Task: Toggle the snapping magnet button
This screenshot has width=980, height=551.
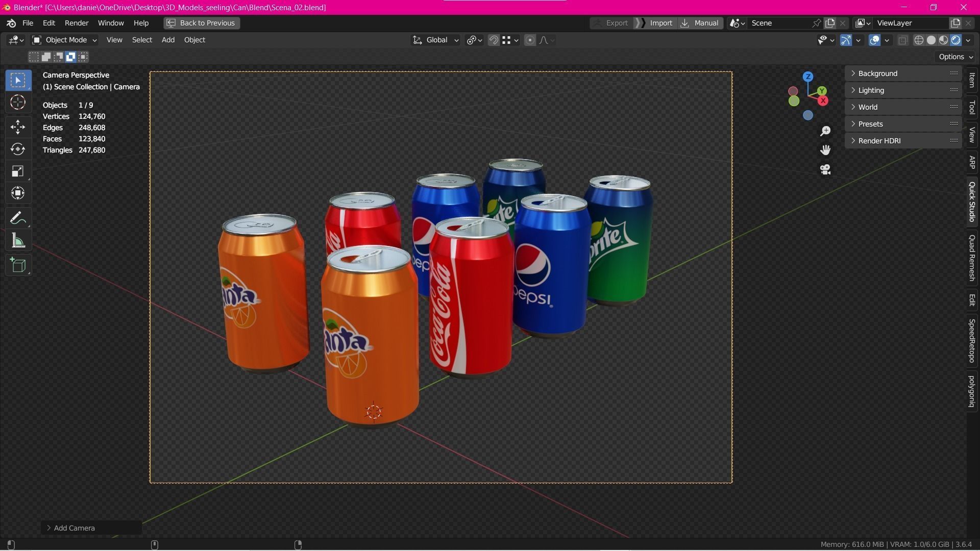Action: [494, 40]
